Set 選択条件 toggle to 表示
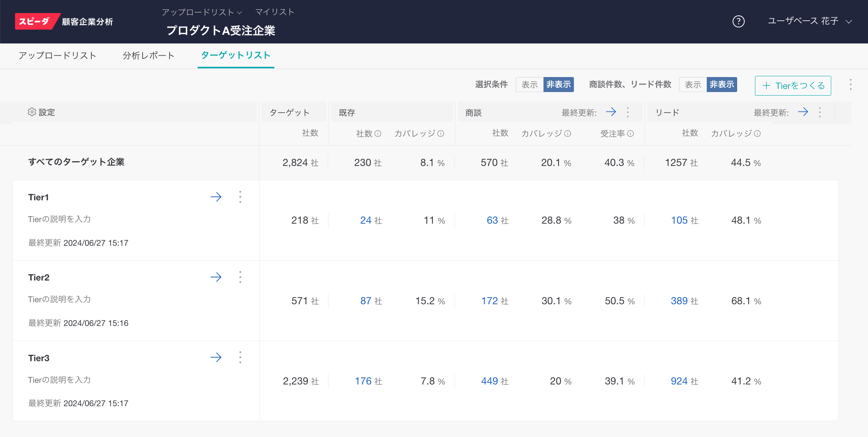 (530, 85)
